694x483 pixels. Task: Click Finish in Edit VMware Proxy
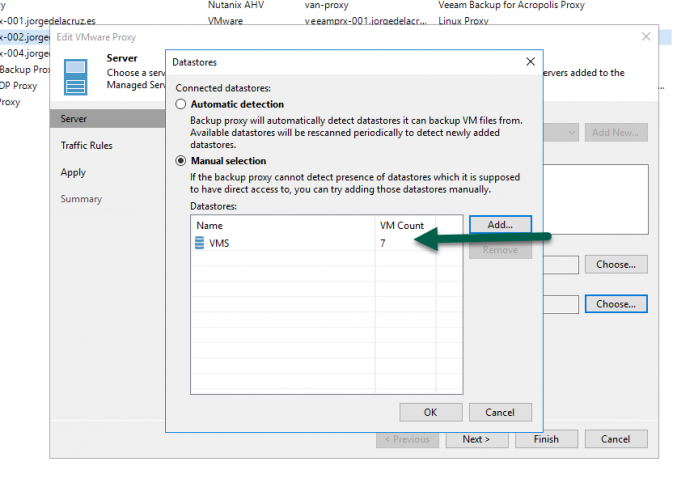546,439
